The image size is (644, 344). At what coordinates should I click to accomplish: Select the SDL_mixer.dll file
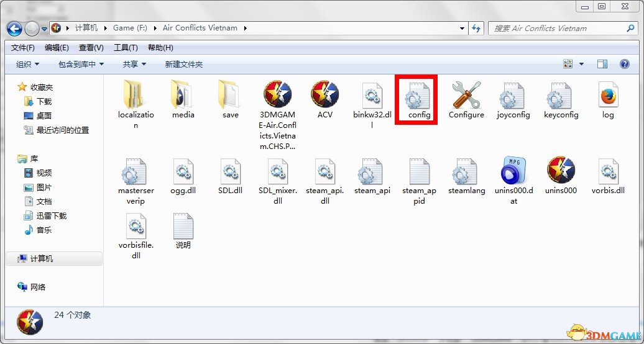pyautogui.click(x=278, y=181)
